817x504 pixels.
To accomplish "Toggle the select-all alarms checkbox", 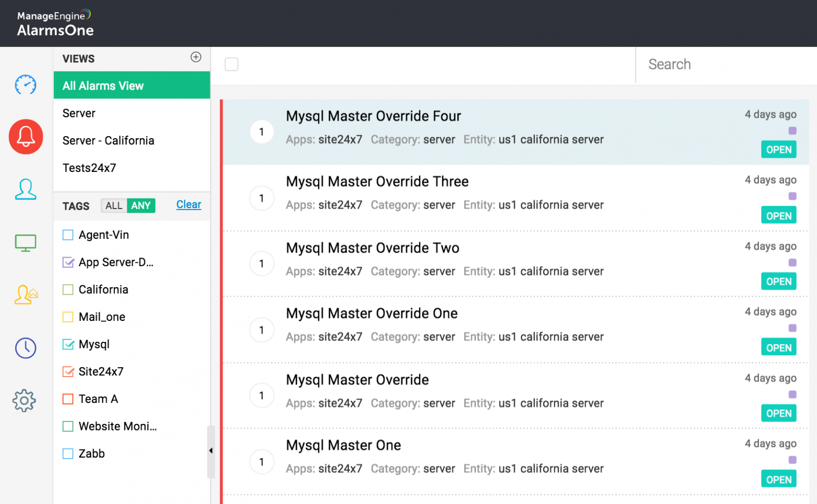I will coord(232,64).
